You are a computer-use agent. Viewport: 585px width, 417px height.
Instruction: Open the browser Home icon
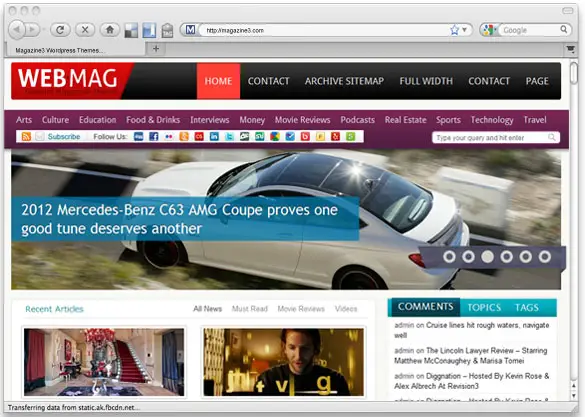(110, 30)
